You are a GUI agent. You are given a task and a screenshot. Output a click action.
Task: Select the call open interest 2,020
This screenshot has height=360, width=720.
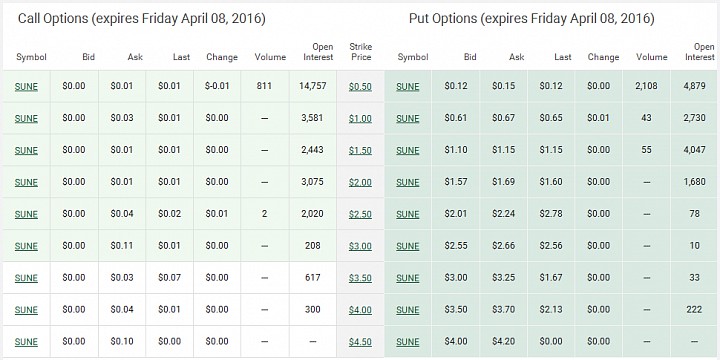point(313,214)
